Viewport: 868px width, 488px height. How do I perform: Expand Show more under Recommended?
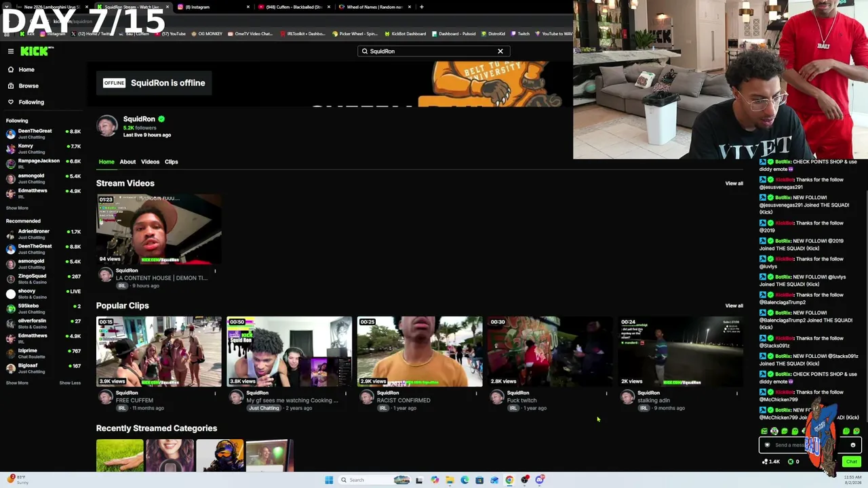click(17, 383)
